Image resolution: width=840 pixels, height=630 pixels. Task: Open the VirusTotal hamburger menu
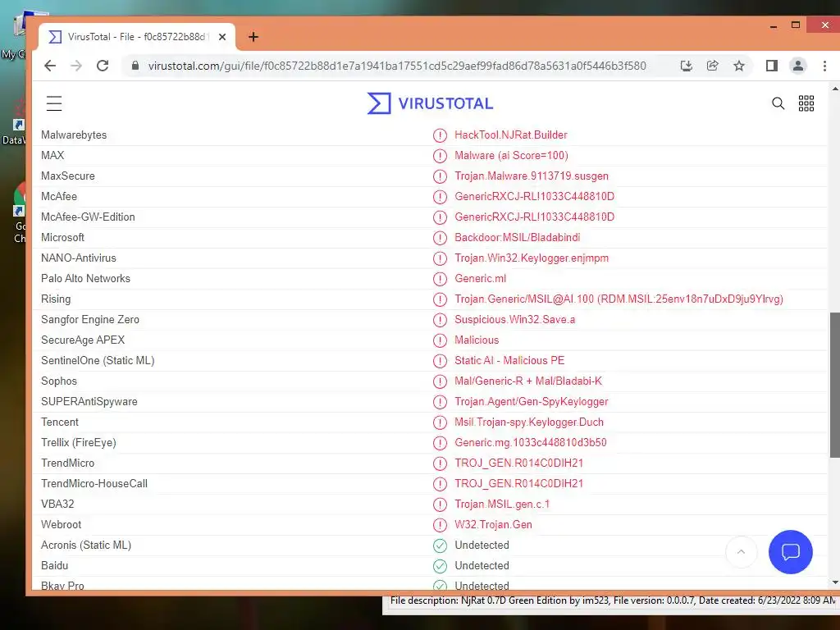pos(54,103)
